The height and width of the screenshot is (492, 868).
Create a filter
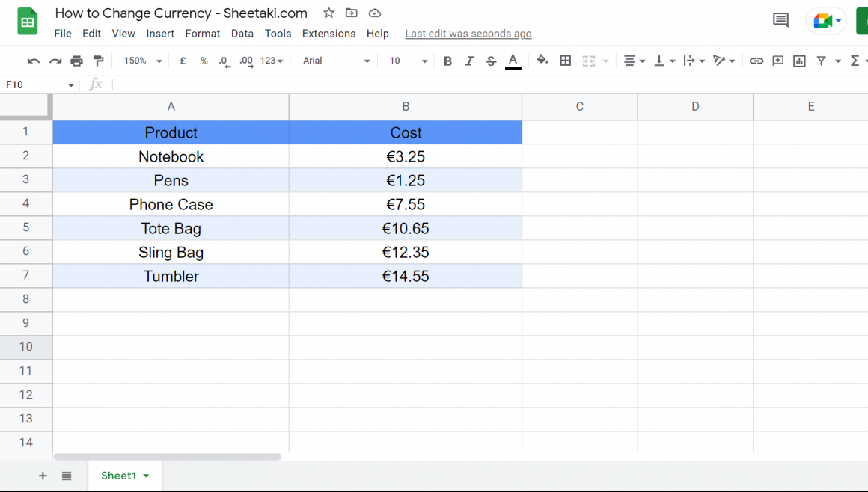[820, 61]
